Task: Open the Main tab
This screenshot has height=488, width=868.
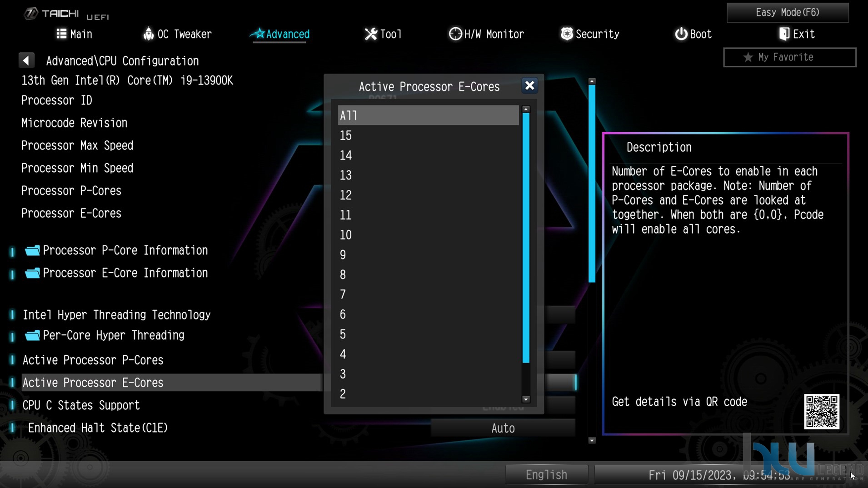Action: click(74, 34)
